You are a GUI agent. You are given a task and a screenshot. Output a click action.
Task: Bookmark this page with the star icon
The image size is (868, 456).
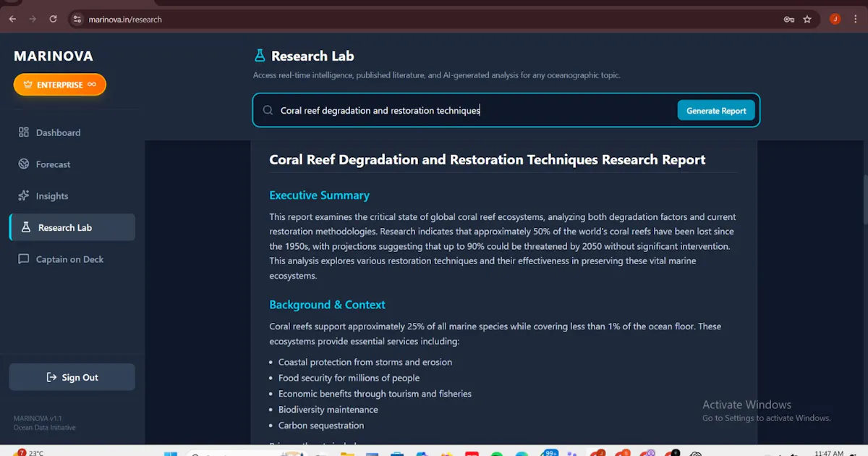coord(807,20)
